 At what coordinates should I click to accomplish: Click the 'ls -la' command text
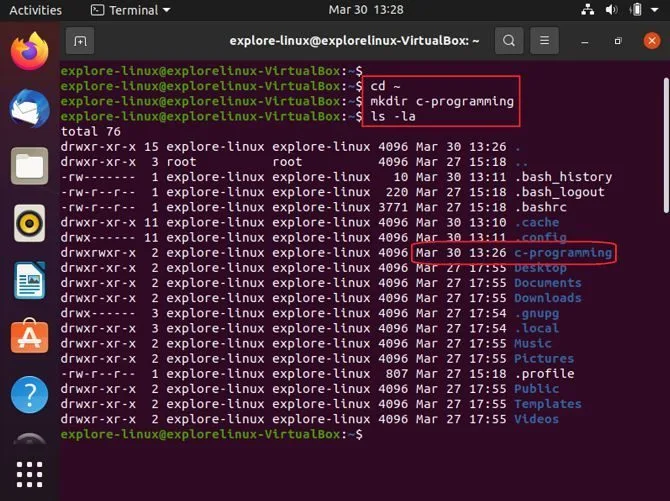click(393, 116)
